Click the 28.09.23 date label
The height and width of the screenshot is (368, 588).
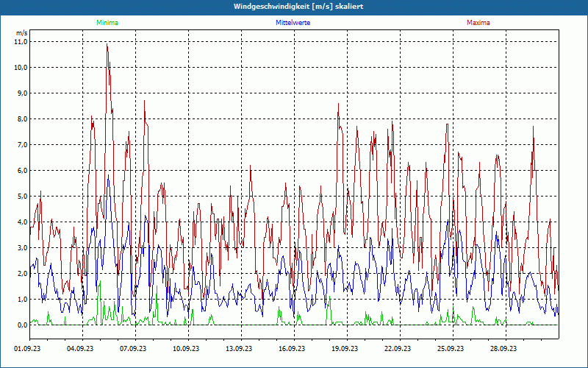[503, 348]
